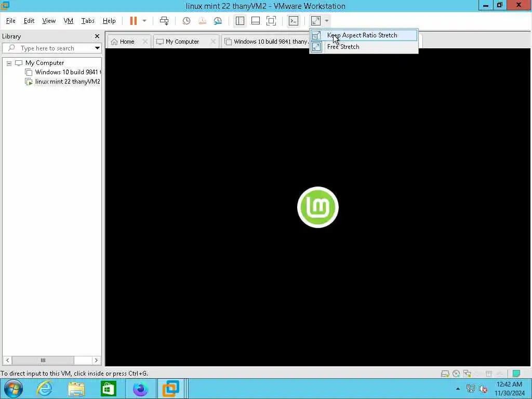This screenshot has width=532, height=399.
Task: Open the View menu
Action: (49, 21)
